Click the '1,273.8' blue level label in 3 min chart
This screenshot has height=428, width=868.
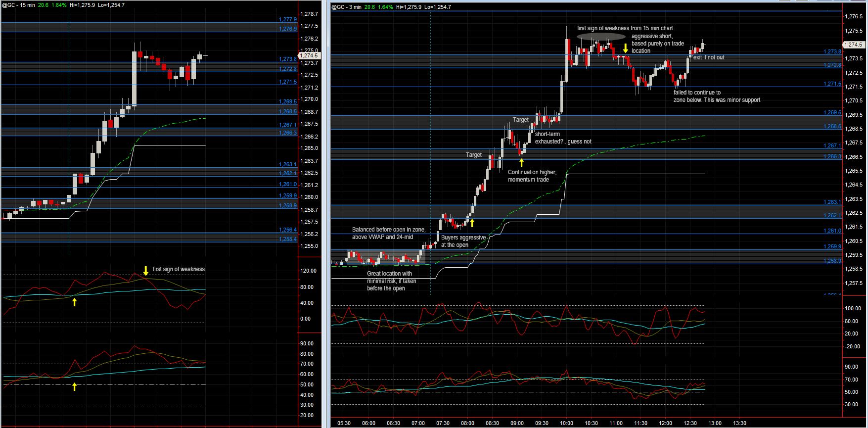(x=832, y=51)
